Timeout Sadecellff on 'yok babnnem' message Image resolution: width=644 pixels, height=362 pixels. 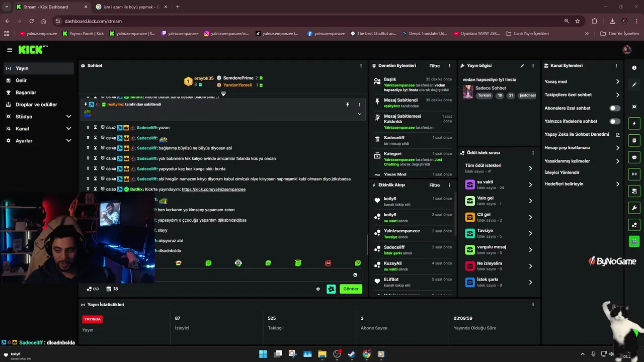tap(95, 158)
